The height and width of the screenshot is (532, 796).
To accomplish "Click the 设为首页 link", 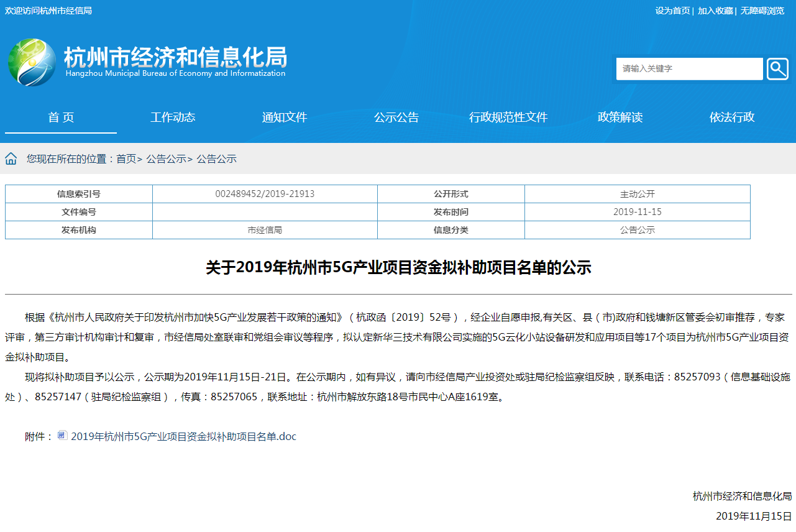I will [x=672, y=11].
